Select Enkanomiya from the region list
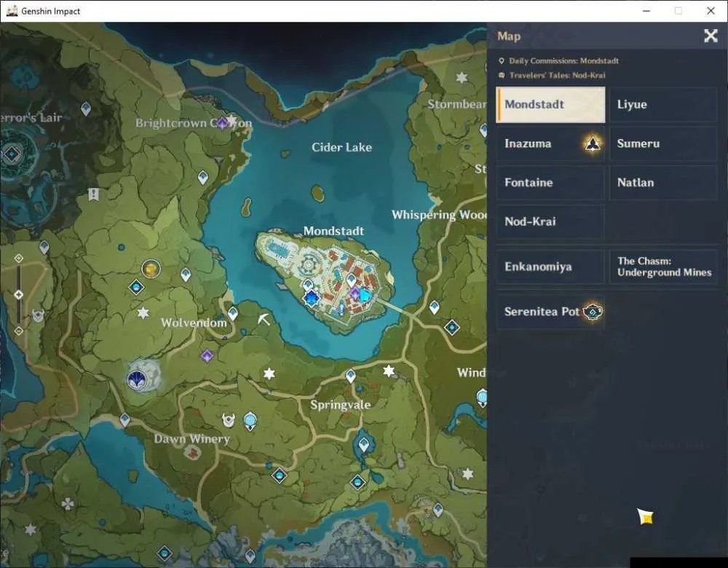The height and width of the screenshot is (568, 728). (x=550, y=267)
